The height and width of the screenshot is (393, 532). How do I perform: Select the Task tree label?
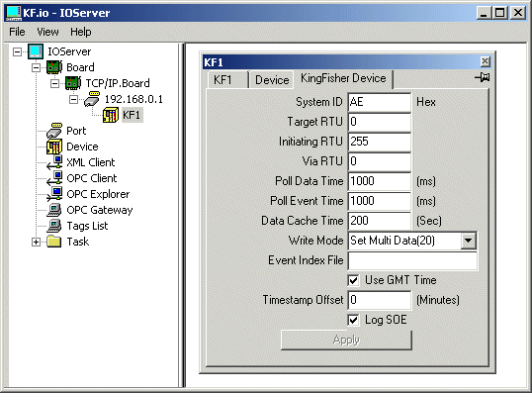(78, 242)
